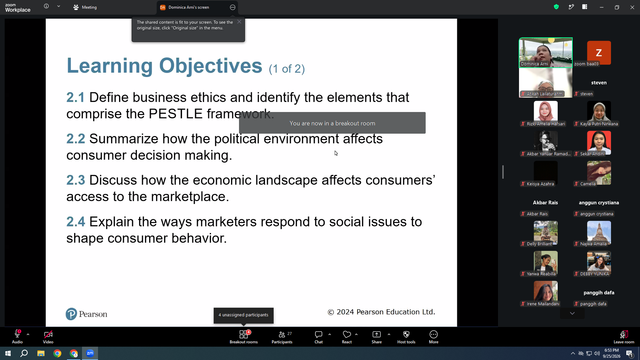
Task: Click the Share screen button
Action: click(x=376, y=337)
